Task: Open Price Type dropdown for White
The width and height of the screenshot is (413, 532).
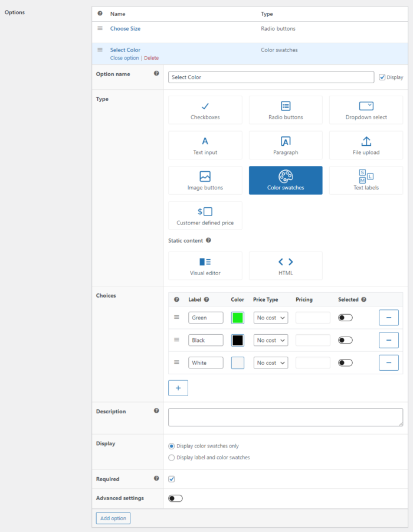Action: pyautogui.click(x=271, y=363)
